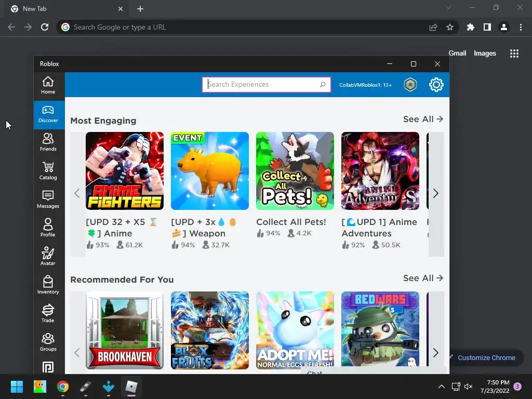532x399 pixels.
Task: Click See All for Recommended For You
Action: pos(423,278)
